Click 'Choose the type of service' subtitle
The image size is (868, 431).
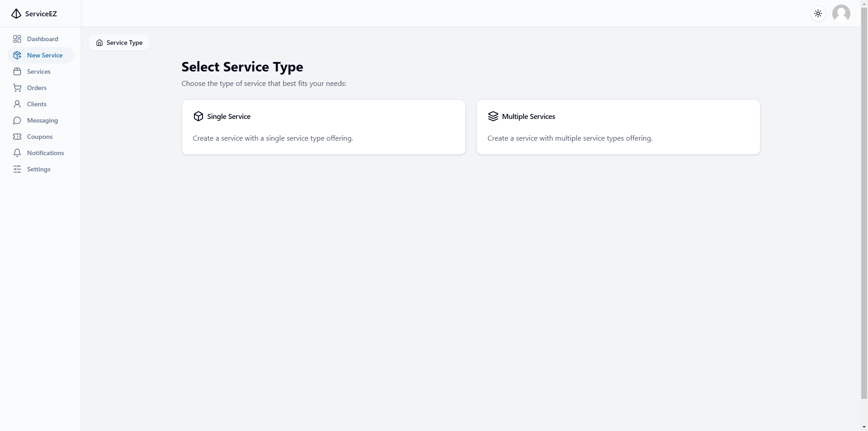click(x=264, y=84)
